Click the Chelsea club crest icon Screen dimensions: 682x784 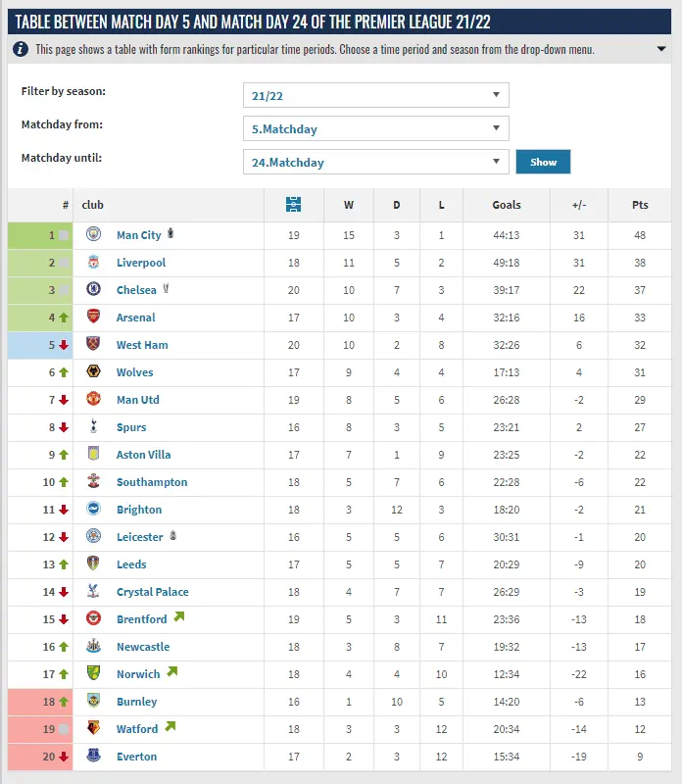tap(93, 290)
